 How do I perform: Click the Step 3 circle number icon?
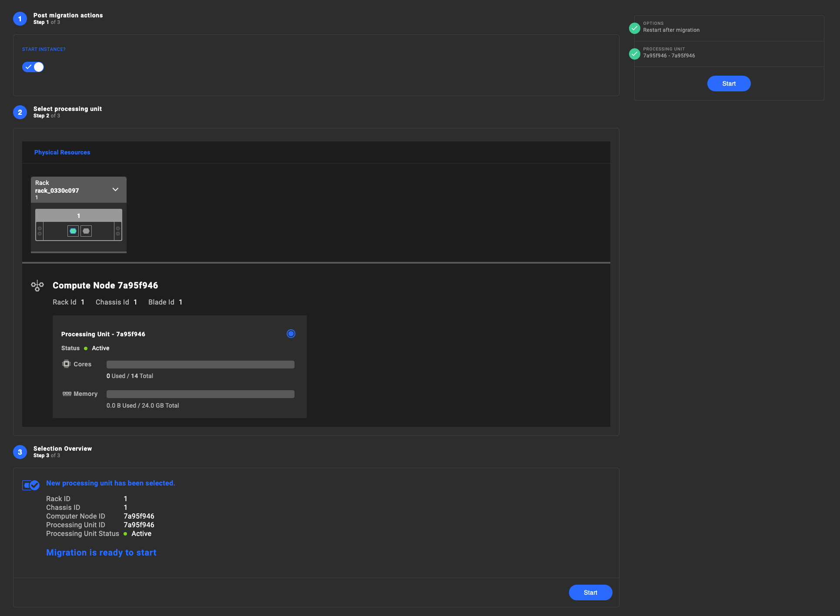pyautogui.click(x=20, y=452)
